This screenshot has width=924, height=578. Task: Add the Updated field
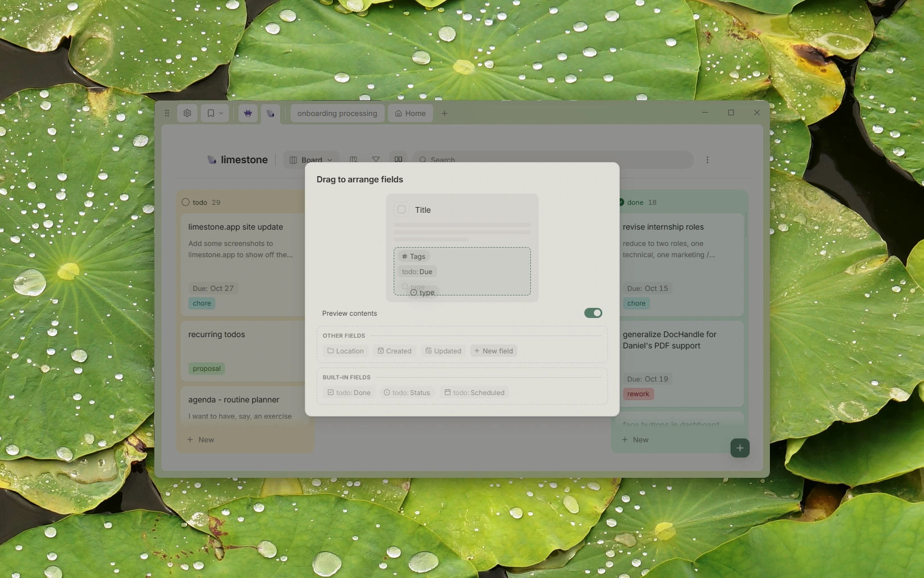pyautogui.click(x=443, y=351)
